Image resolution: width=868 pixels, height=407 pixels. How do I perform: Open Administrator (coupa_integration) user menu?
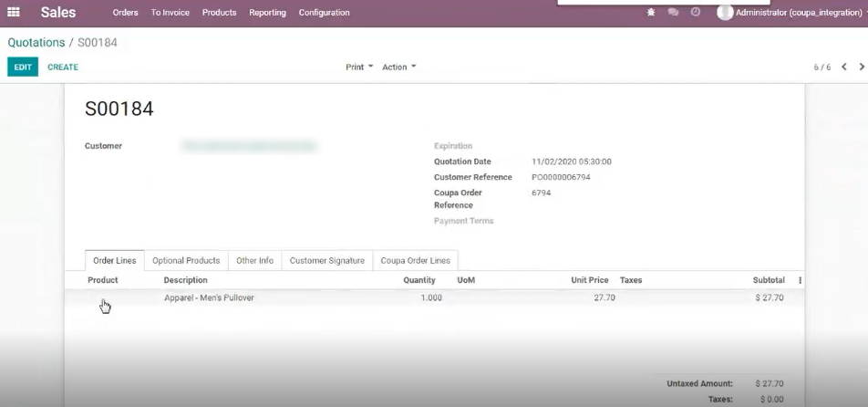pos(798,12)
